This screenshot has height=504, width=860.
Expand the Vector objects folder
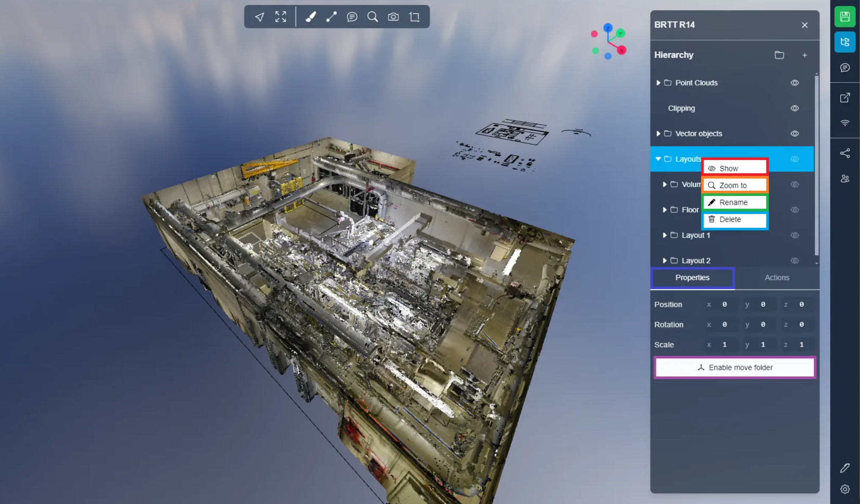658,134
